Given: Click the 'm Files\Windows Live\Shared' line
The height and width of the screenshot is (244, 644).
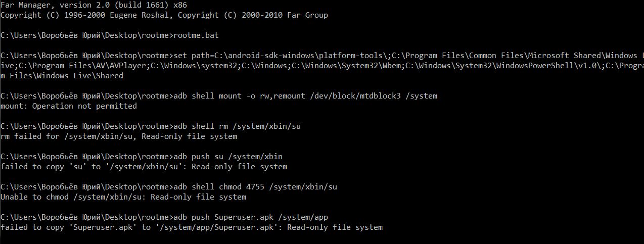Looking at the screenshot, I should [62, 76].
